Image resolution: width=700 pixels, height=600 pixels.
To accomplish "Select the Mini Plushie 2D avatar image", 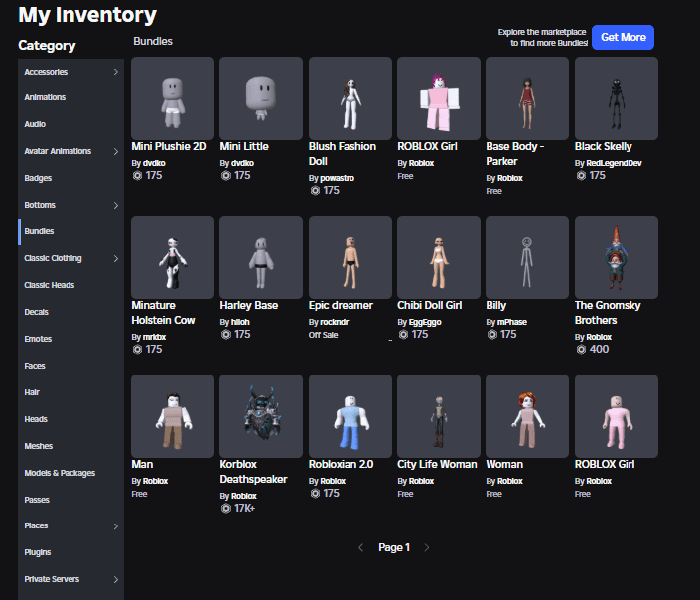I will click(172, 97).
